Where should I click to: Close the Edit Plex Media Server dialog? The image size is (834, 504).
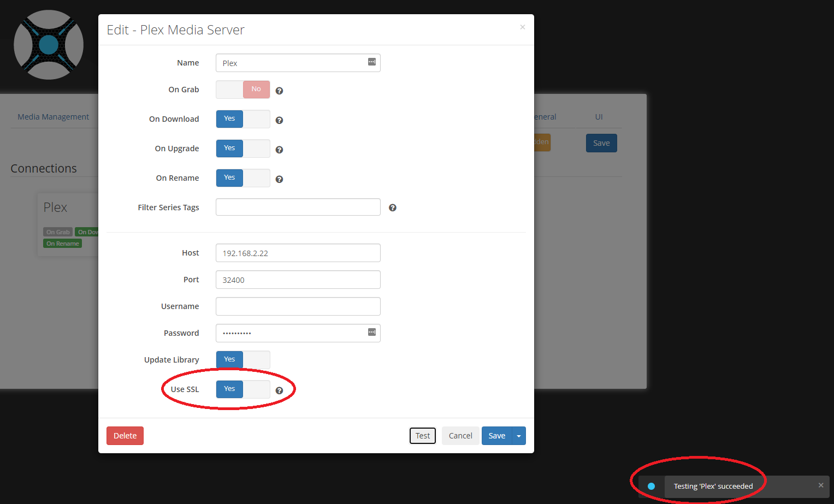click(x=523, y=27)
